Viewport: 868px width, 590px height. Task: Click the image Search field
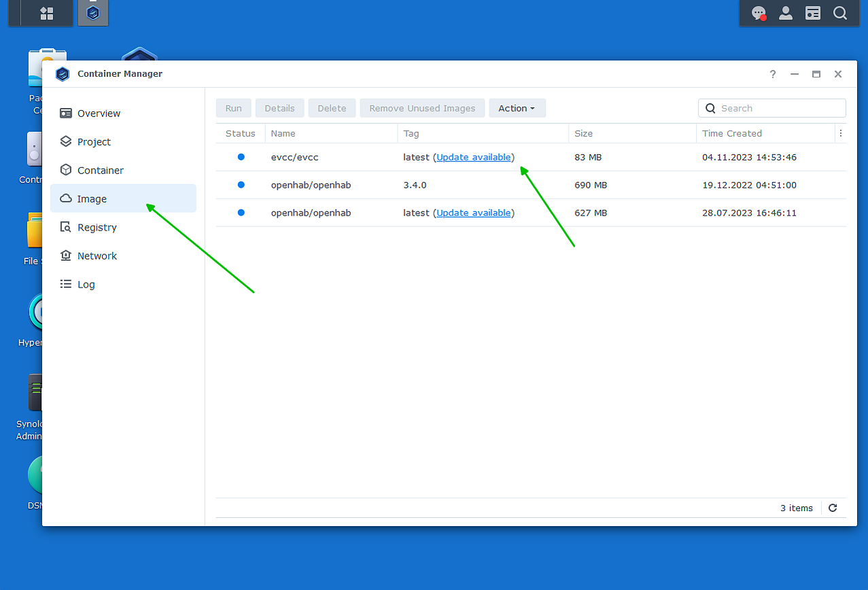772,108
